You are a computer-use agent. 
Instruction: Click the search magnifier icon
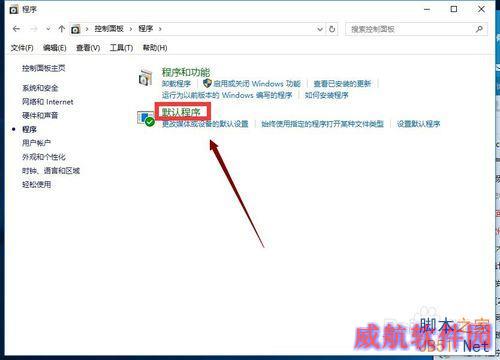pos(479,29)
